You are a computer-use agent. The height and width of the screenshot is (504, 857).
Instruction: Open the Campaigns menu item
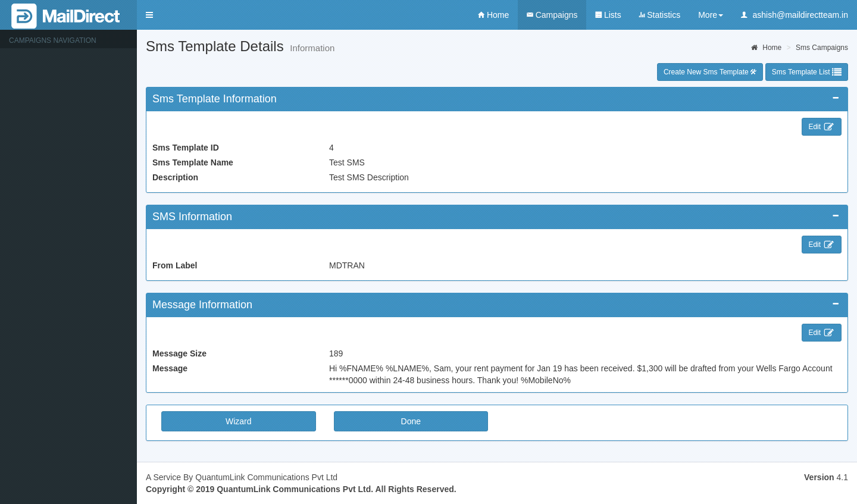(552, 15)
